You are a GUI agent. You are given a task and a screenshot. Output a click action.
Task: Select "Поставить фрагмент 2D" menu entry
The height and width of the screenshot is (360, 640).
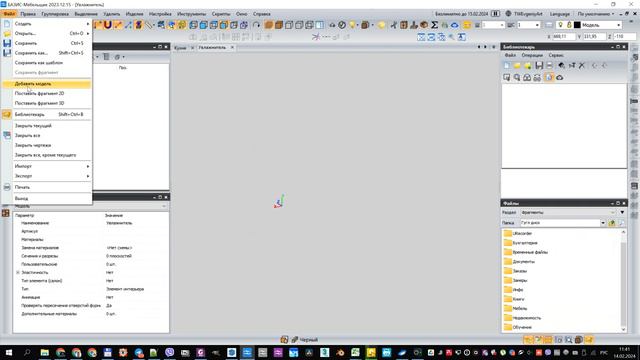pos(46,93)
